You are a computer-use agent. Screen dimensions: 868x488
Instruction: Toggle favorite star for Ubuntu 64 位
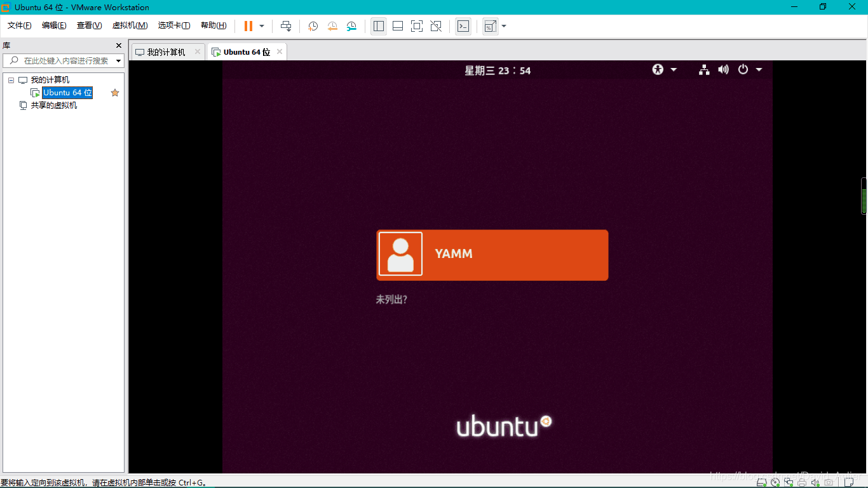[x=115, y=93]
